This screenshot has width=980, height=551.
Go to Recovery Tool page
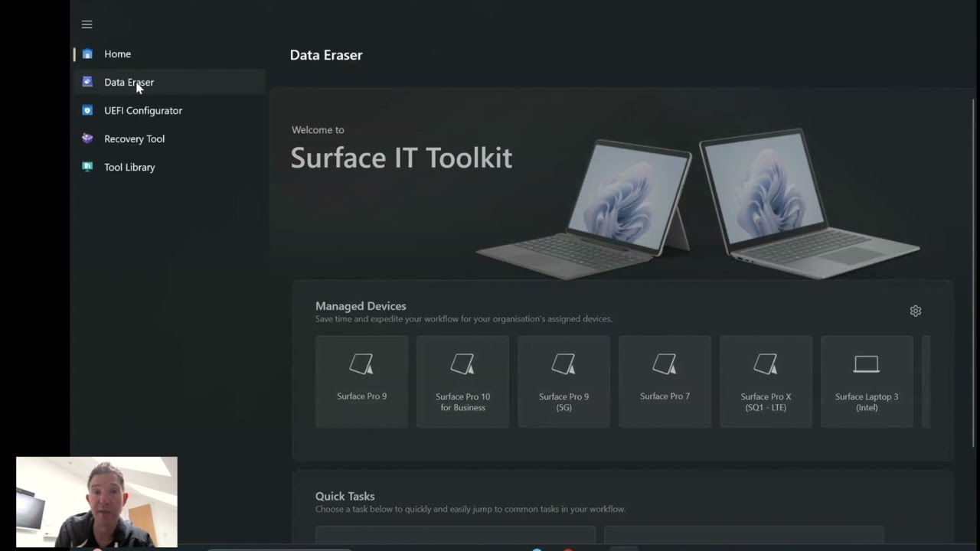click(170, 139)
